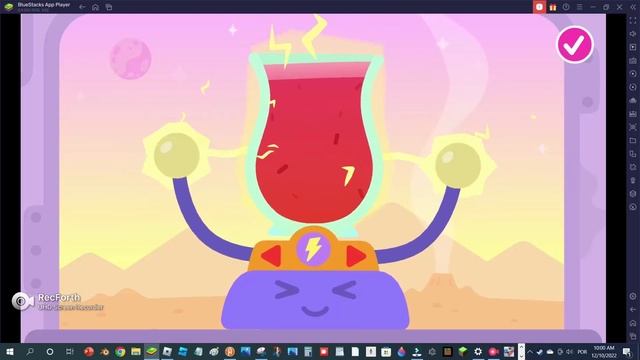Open the Windows notification center

627,351
